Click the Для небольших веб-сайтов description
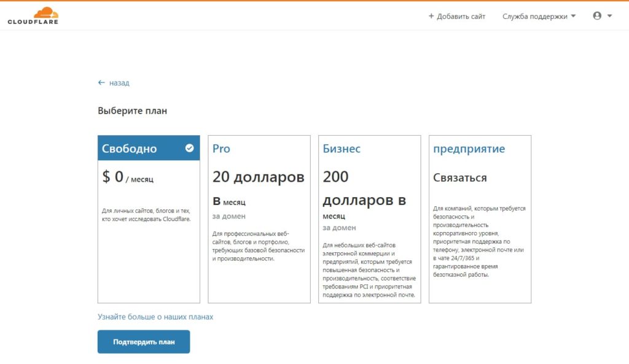Image resolution: width=629 pixels, height=364 pixels. click(x=369, y=270)
